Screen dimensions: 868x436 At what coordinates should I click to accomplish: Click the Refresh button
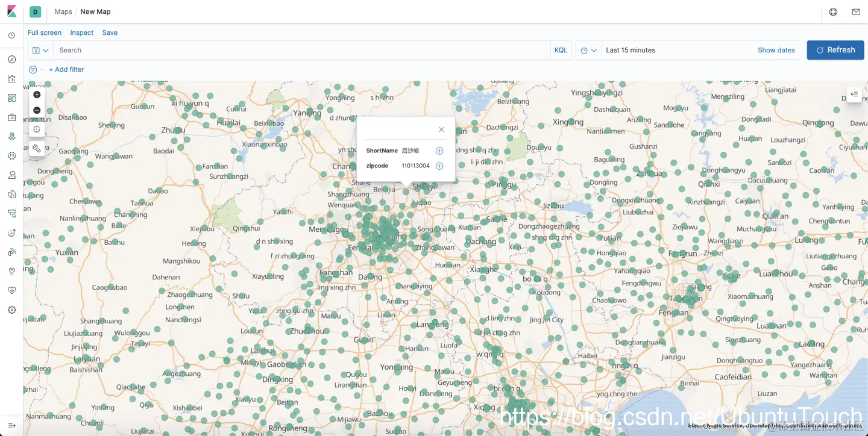[835, 50]
